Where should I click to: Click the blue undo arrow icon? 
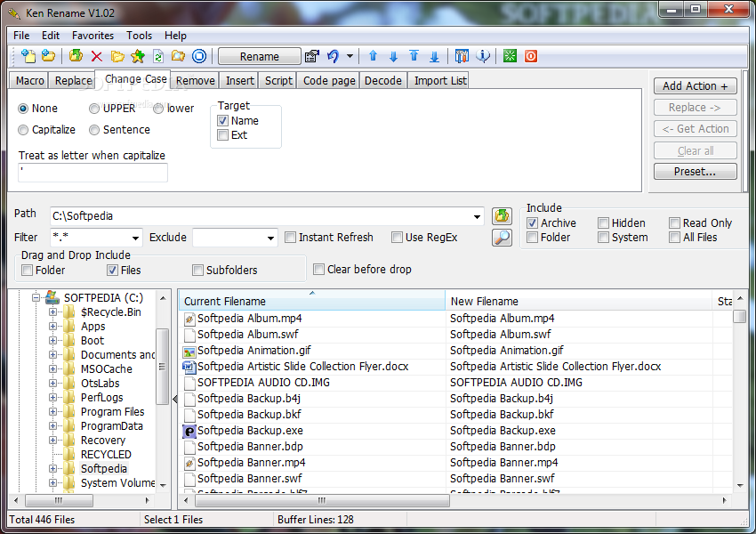coord(334,56)
